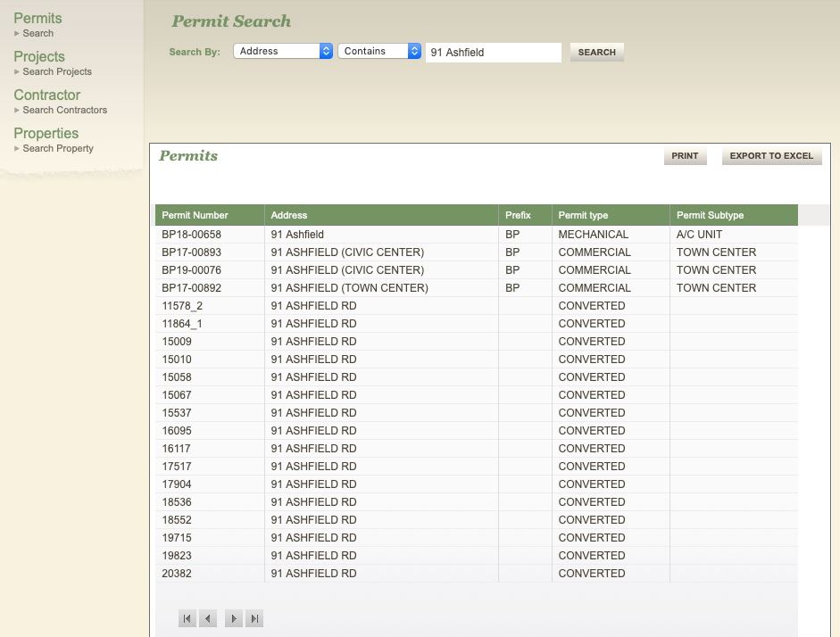Screen dimensions: 840x637
Task: Click the Contractor heading in the sidebar
Action: (46, 95)
